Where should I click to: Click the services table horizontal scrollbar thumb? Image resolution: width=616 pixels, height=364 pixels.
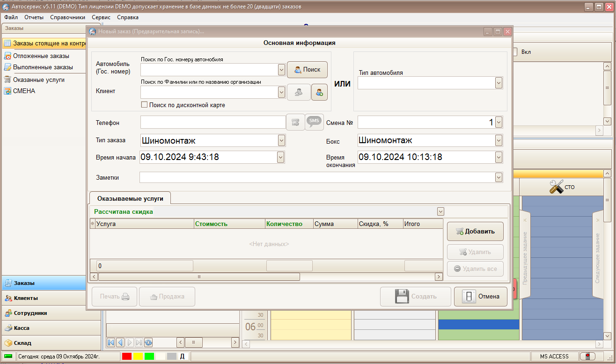(199, 277)
